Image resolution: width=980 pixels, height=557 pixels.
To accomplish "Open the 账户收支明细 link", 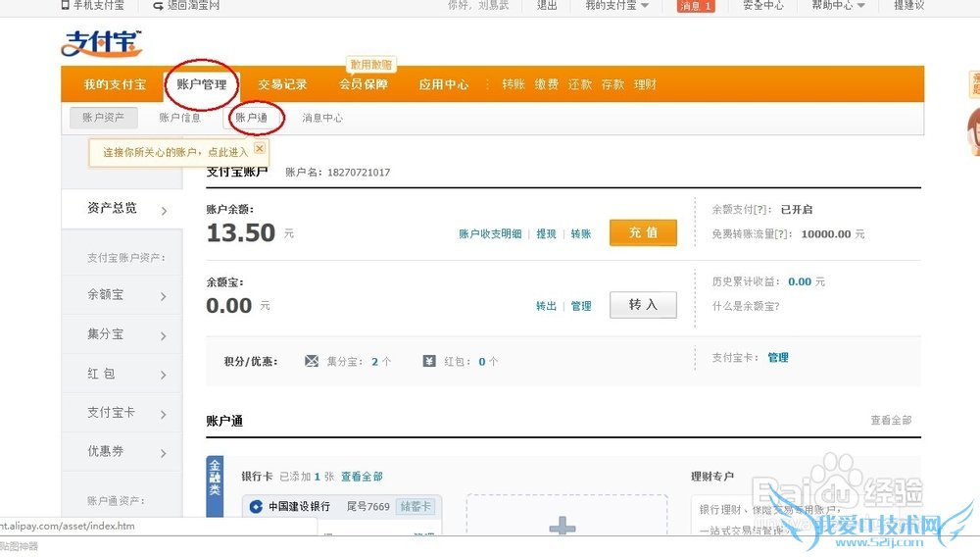I will 490,234.
